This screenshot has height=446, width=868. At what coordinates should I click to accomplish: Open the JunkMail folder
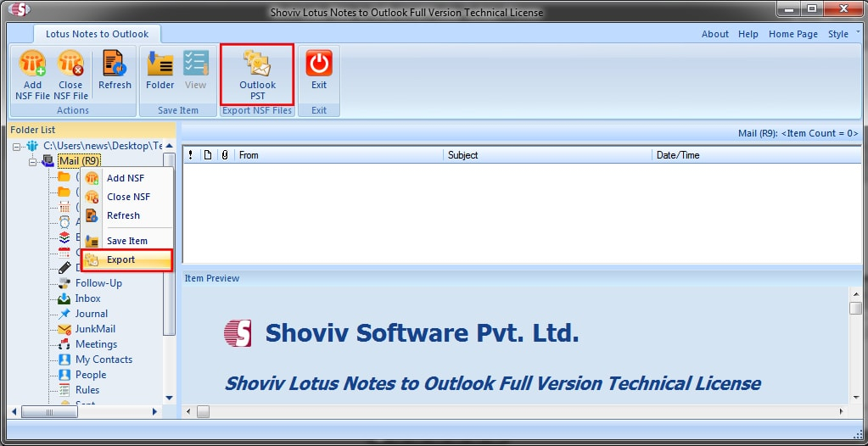point(95,329)
